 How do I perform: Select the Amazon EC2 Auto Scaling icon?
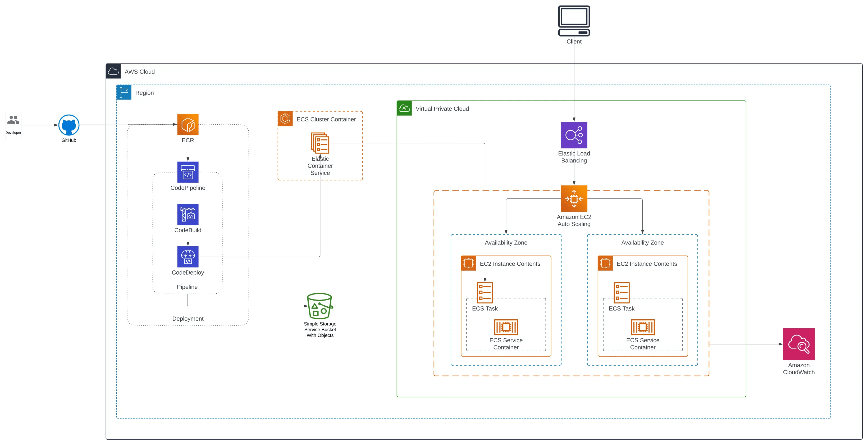click(574, 199)
